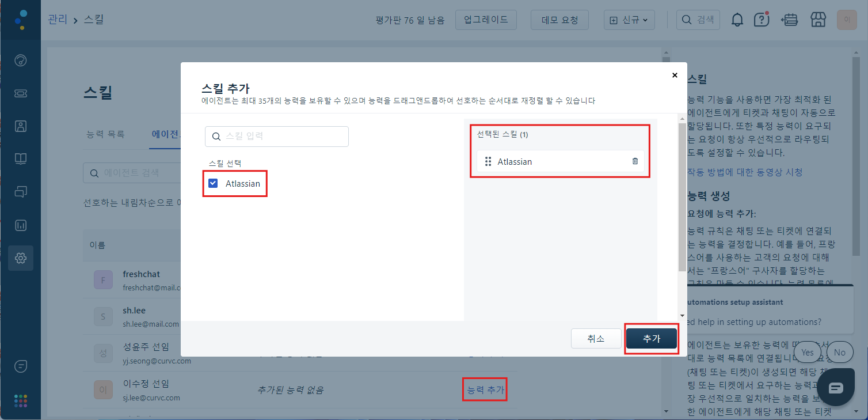868x420 pixels.
Task: Click the header 검색 box
Action: tap(698, 20)
